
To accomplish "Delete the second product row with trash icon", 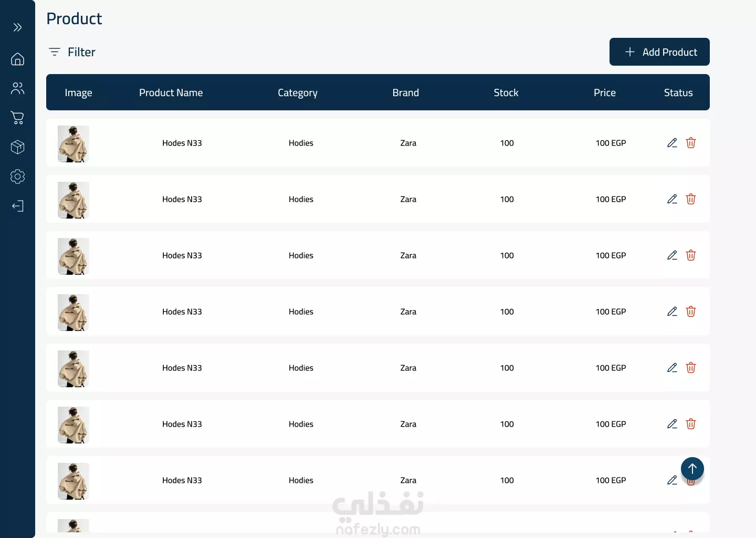I will (691, 199).
